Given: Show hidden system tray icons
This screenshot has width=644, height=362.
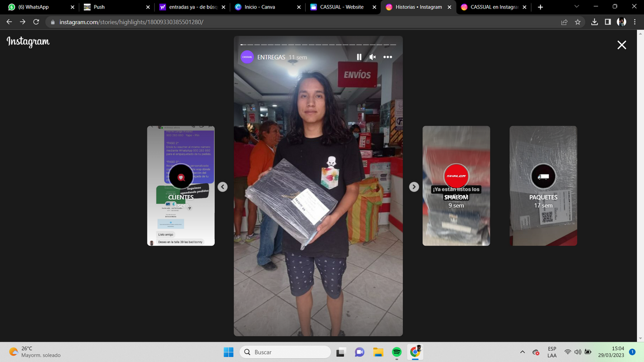Looking at the screenshot, I should coord(522,352).
